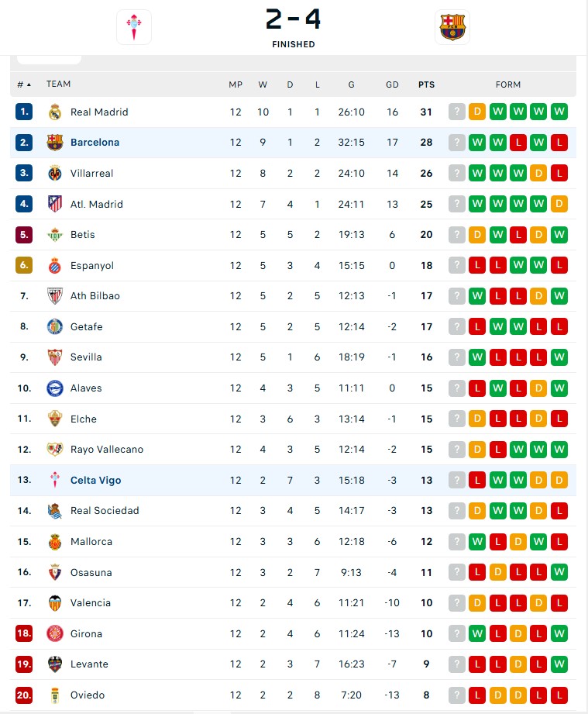This screenshot has width=588, height=714.
Task: Click the Espanyol club crest
Action: (x=55, y=265)
